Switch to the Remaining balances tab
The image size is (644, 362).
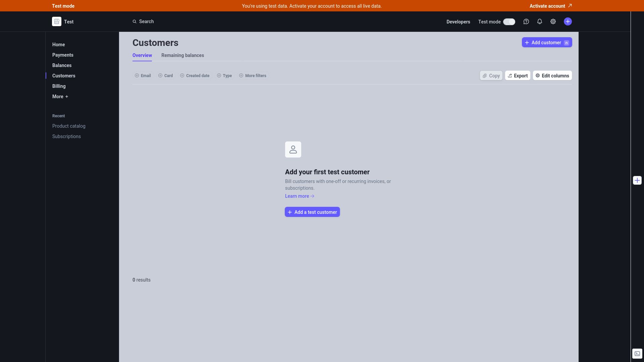(182, 55)
